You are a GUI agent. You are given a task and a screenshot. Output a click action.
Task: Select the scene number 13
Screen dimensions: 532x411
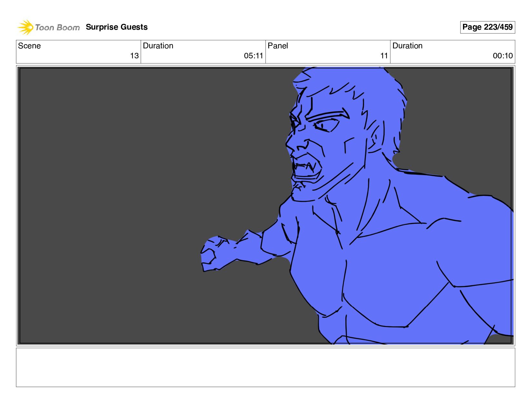point(134,56)
